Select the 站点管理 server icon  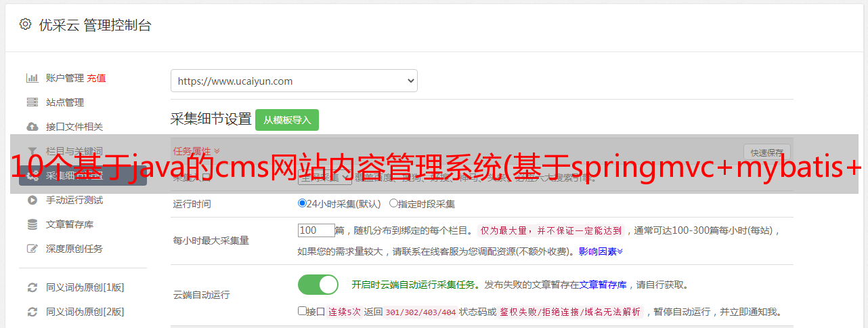coord(32,102)
